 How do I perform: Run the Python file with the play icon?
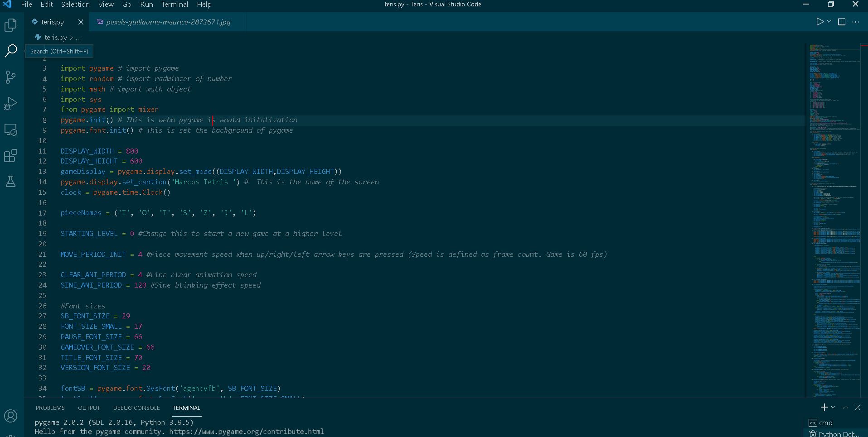pyautogui.click(x=820, y=22)
